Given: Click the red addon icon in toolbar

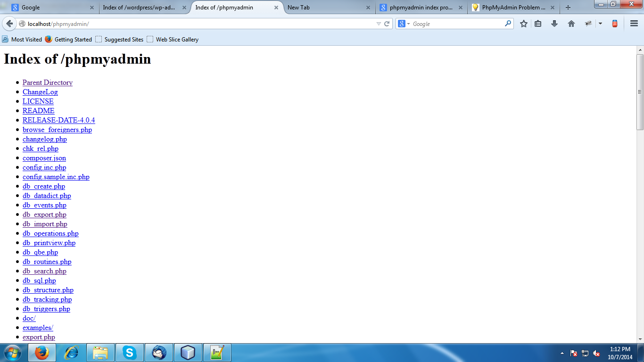Looking at the screenshot, I should click(x=615, y=24).
